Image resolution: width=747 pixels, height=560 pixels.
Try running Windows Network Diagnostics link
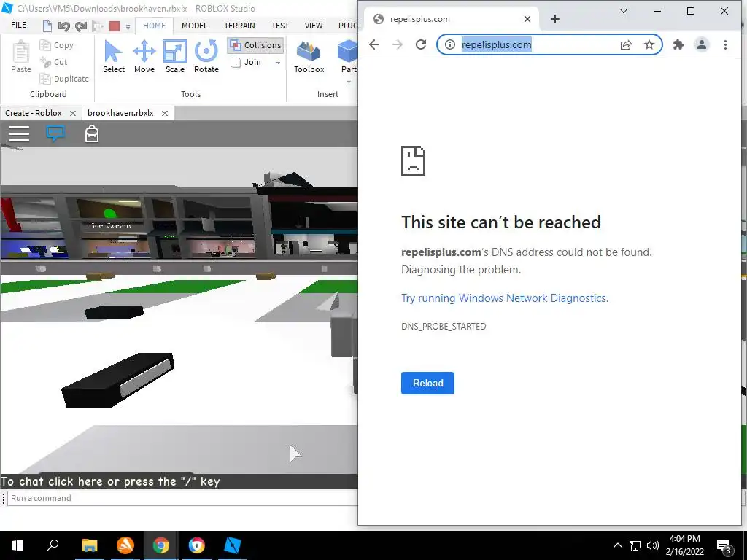(x=505, y=298)
